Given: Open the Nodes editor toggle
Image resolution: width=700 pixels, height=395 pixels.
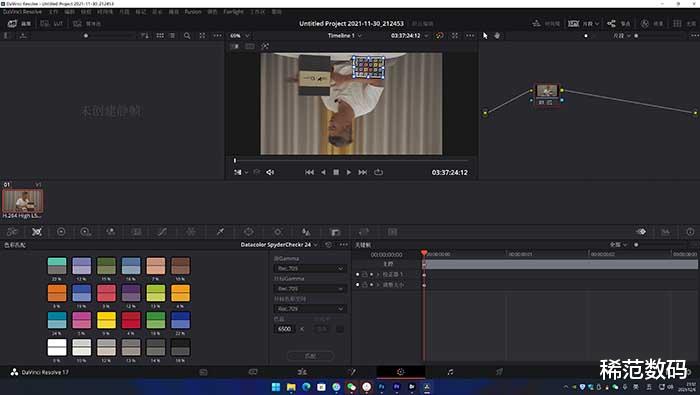Looking at the screenshot, I should (x=619, y=24).
